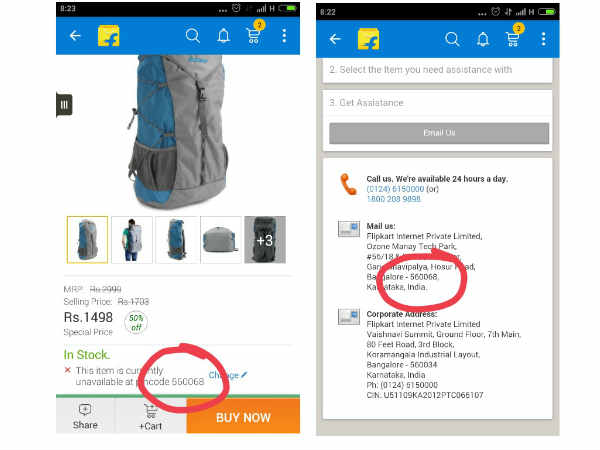Open cart icon on help screen
This screenshot has width=600, height=450.
click(513, 38)
